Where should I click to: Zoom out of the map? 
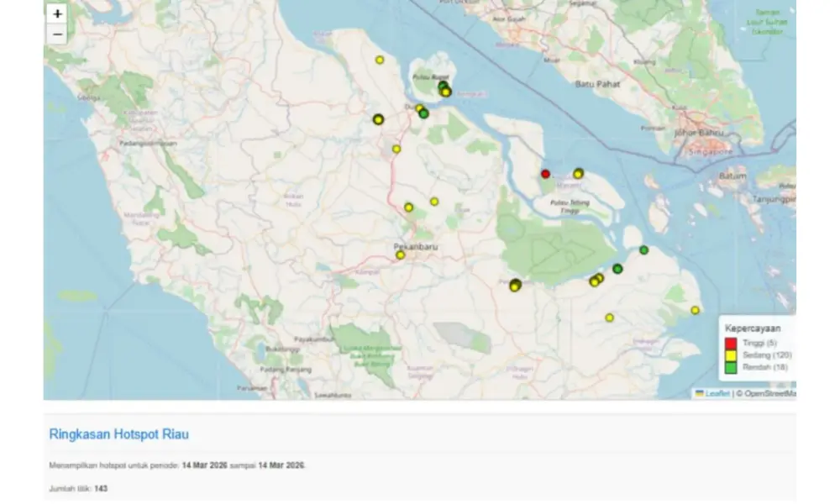pyautogui.click(x=57, y=34)
